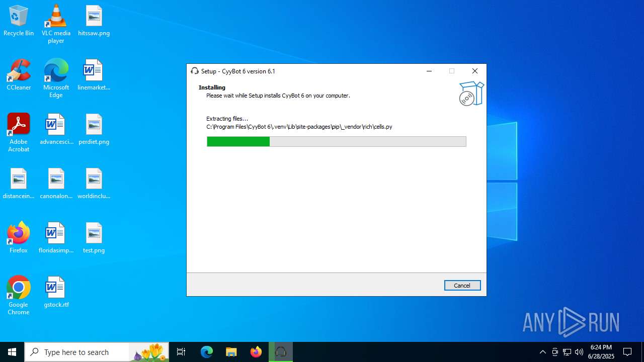Screen dimensions: 644x362
Task: Minimize the CyyBot Setup window
Action: pyautogui.click(x=429, y=71)
